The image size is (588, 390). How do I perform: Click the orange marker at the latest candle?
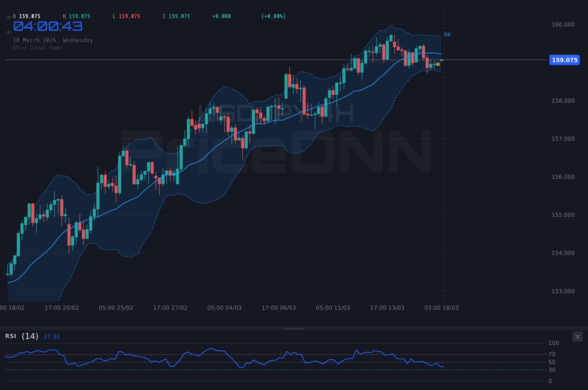point(438,64)
